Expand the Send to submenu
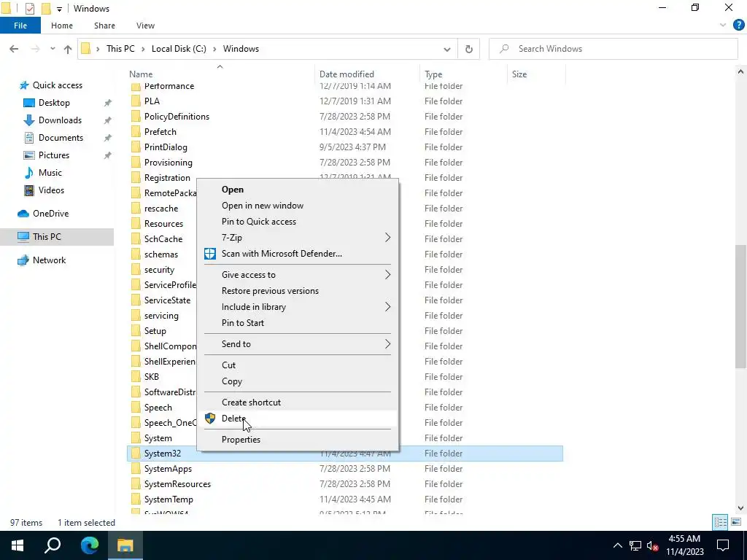The width and height of the screenshot is (747, 560). (298, 344)
